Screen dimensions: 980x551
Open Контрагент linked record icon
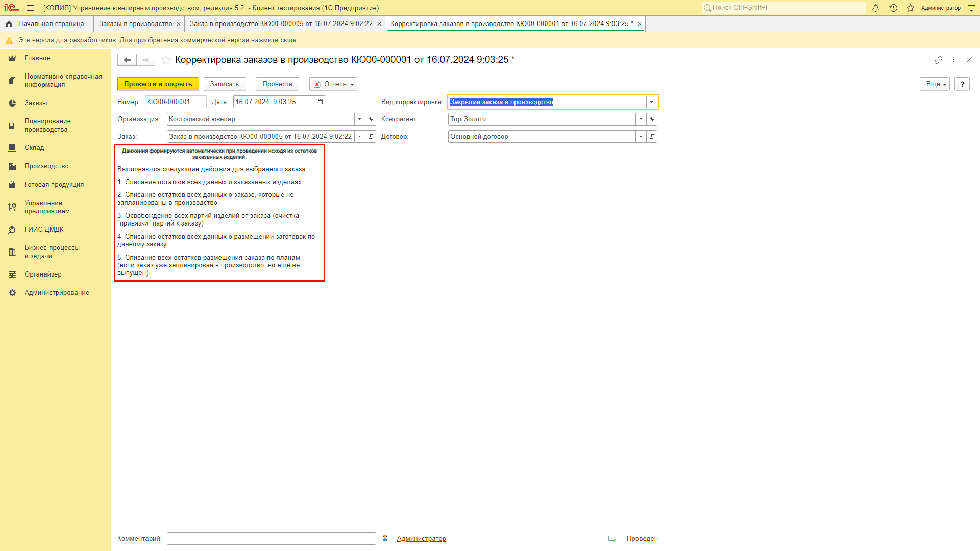(x=652, y=119)
